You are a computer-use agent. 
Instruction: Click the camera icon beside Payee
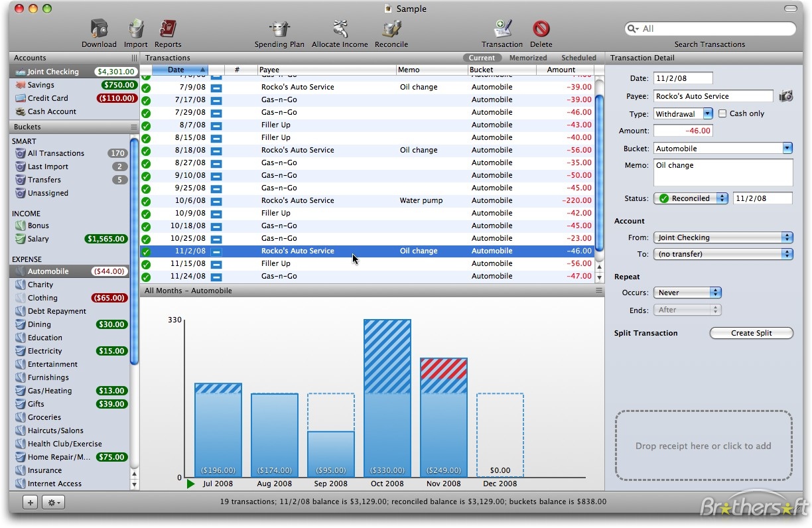(785, 96)
